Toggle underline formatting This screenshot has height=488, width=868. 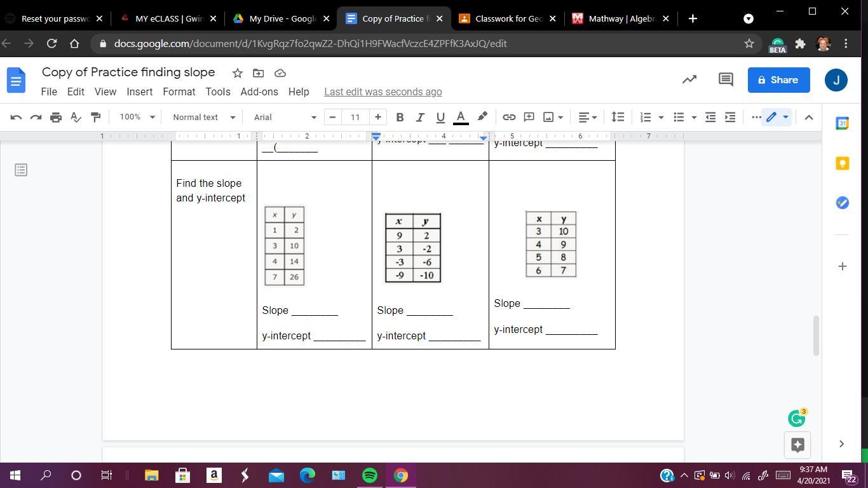(440, 117)
